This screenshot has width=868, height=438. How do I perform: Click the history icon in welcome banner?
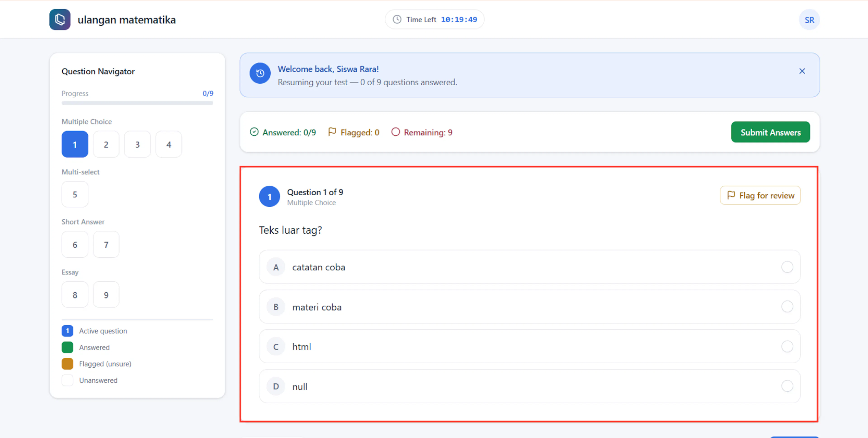(260, 73)
